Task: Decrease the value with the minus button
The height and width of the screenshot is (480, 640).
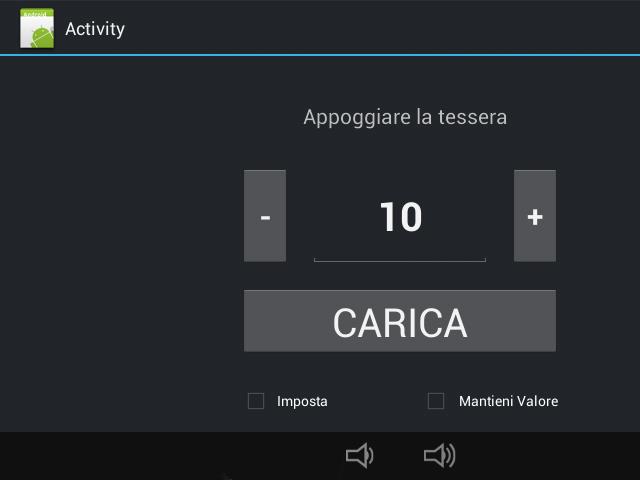Action: pyautogui.click(x=265, y=216)
